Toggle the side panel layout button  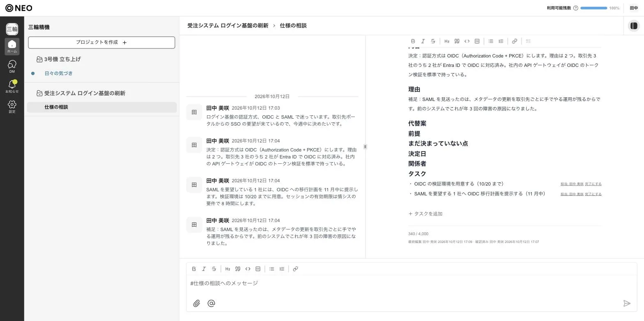(x=634, y=25)
